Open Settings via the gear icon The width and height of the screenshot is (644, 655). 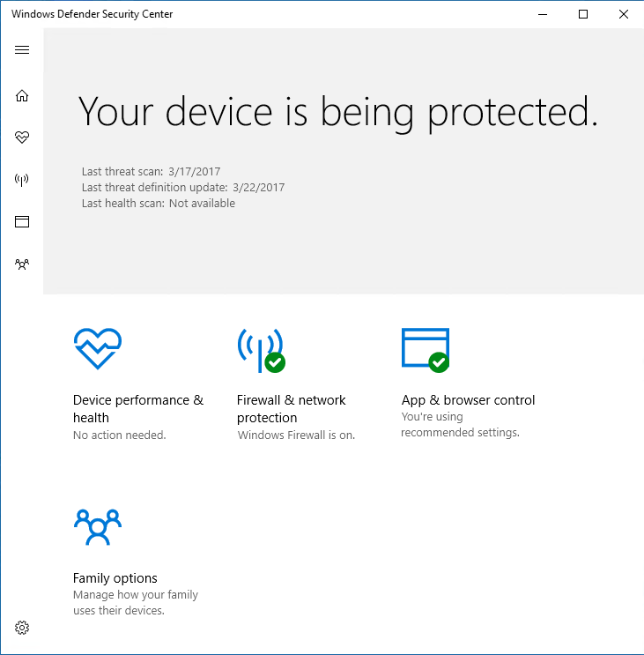pyautogui.click(x=22, y=628)
